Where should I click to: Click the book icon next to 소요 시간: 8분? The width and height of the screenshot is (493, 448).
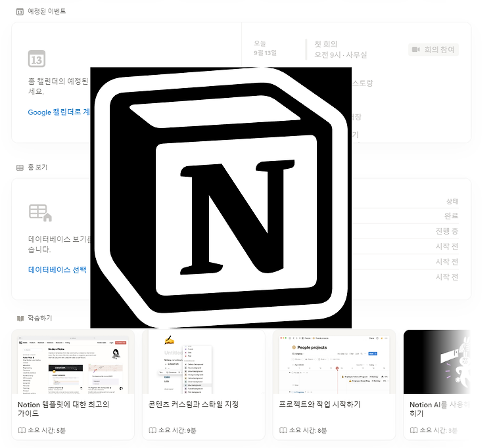click(x=283, y=430)
